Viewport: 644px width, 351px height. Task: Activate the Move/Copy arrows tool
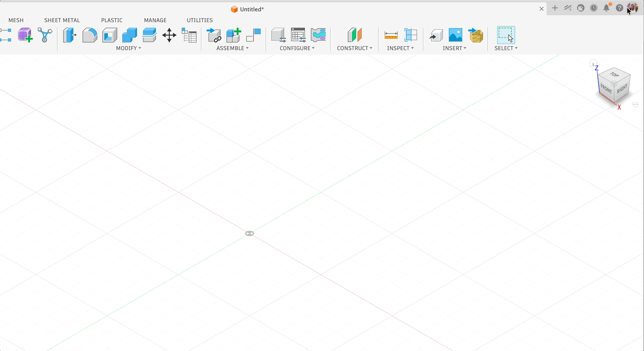point(169,35)
